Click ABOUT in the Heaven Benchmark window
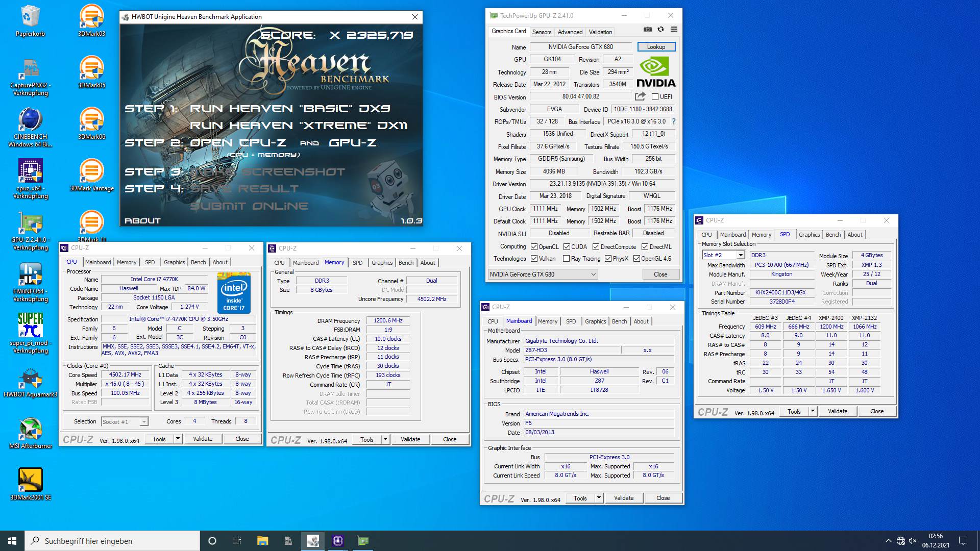980x551 pixels. (143, 221)
